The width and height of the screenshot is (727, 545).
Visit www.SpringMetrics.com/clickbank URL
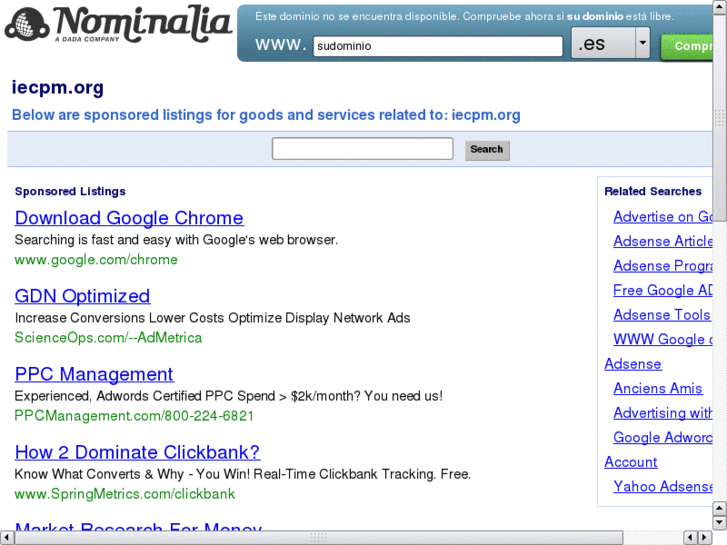[125, 494]
